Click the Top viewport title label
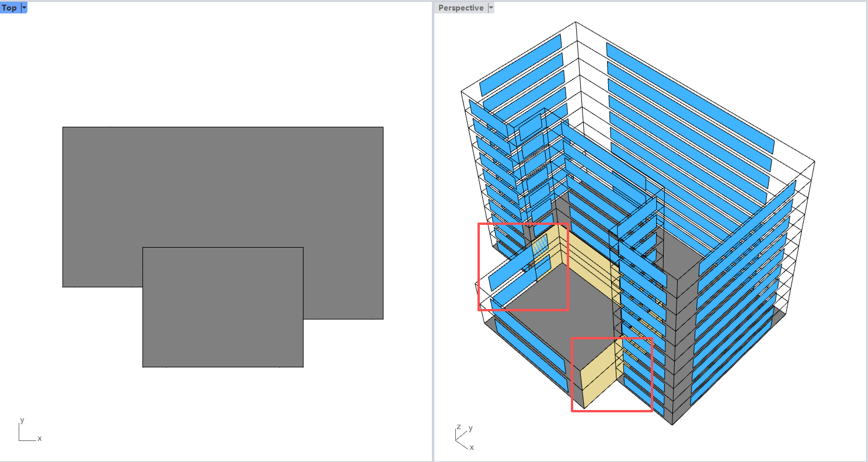The width and height of the screenshot is (868, 462). pyautogui.click(x=9, y=8)
